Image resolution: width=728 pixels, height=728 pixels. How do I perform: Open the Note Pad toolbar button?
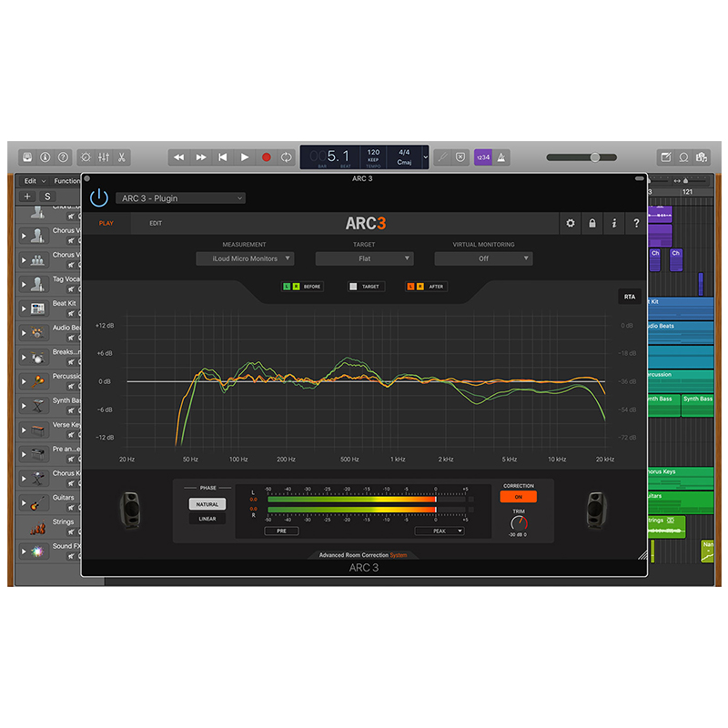pyautogui.click(x=666, y=157)
